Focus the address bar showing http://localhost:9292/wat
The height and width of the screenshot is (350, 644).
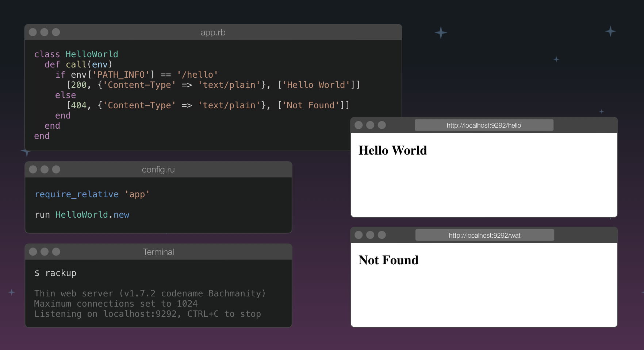pyautogui.click(x=485, y=235)
